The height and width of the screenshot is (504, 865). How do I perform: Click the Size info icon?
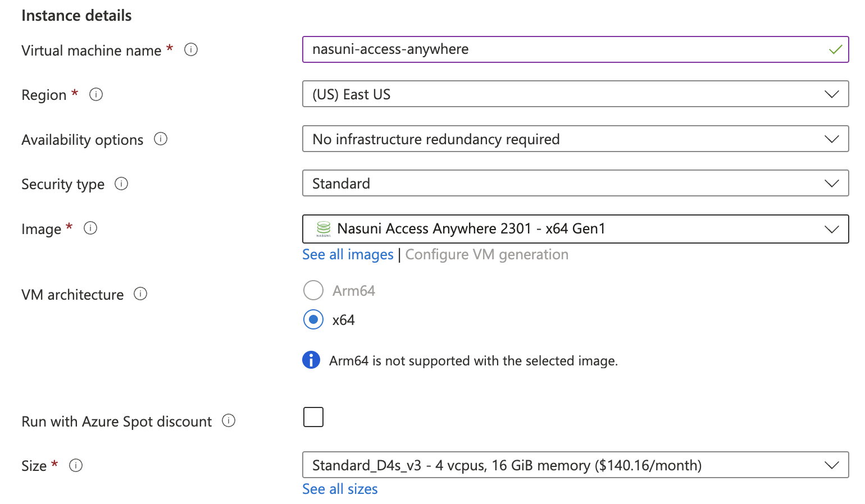coord(76,465)
